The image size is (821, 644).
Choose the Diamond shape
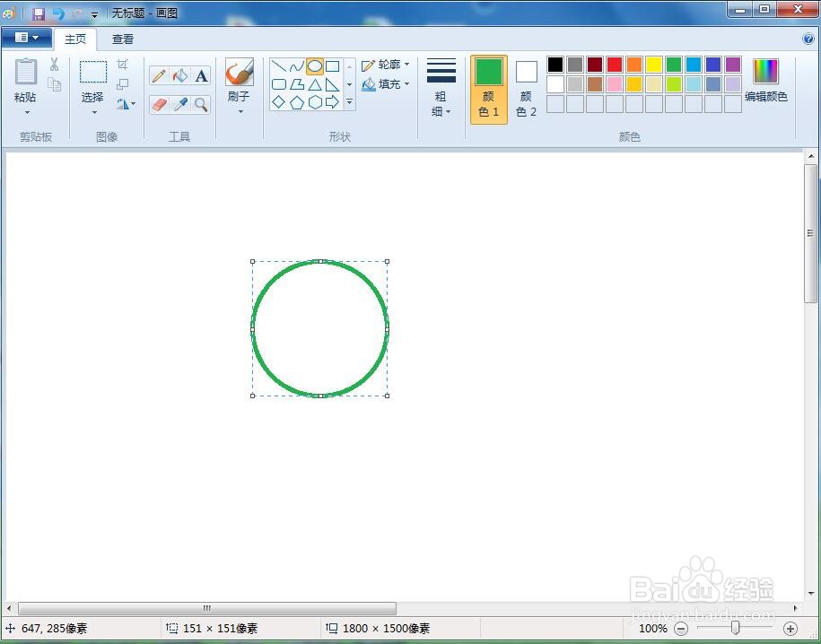click(x=278, y=102)
